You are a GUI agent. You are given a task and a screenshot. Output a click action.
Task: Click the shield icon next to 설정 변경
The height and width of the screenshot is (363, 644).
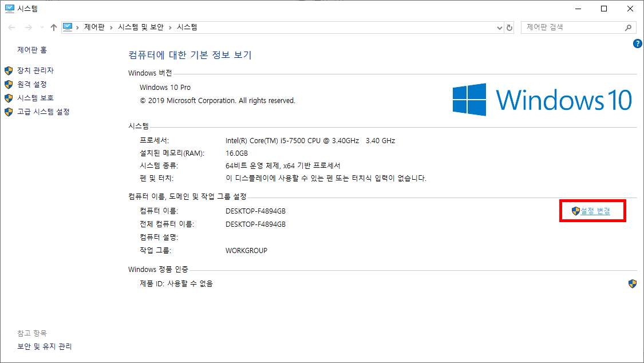pos(576,211)
